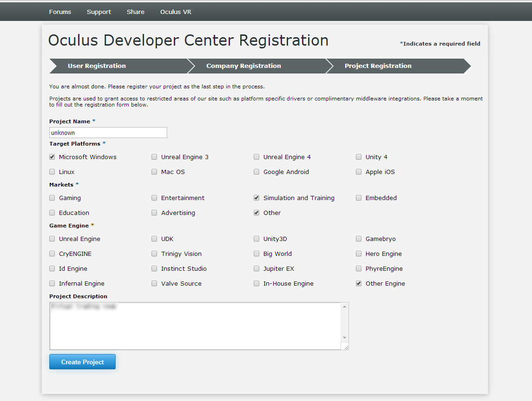Check PhyreEngine game engine
The image size is (532, 401).
click(359, 269)
